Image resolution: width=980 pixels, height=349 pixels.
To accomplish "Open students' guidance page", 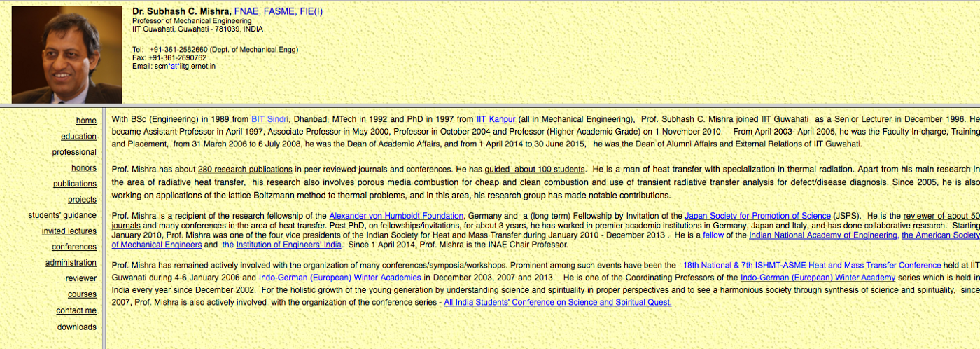I will 62,215.
